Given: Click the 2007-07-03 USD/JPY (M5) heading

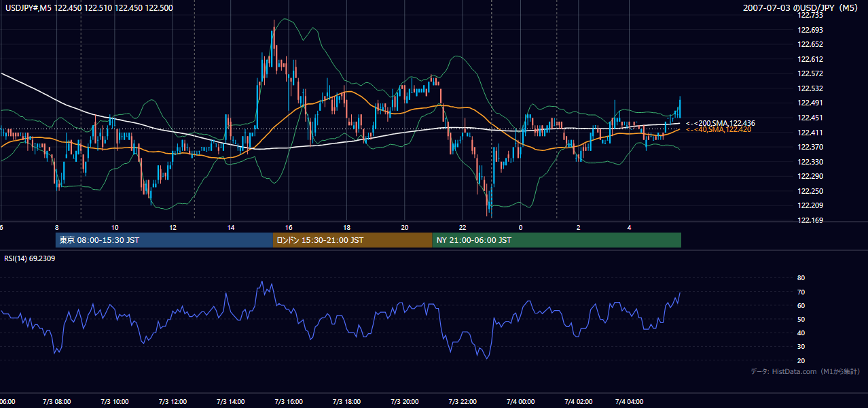Looking at the screenshot, I should (801, 8).
